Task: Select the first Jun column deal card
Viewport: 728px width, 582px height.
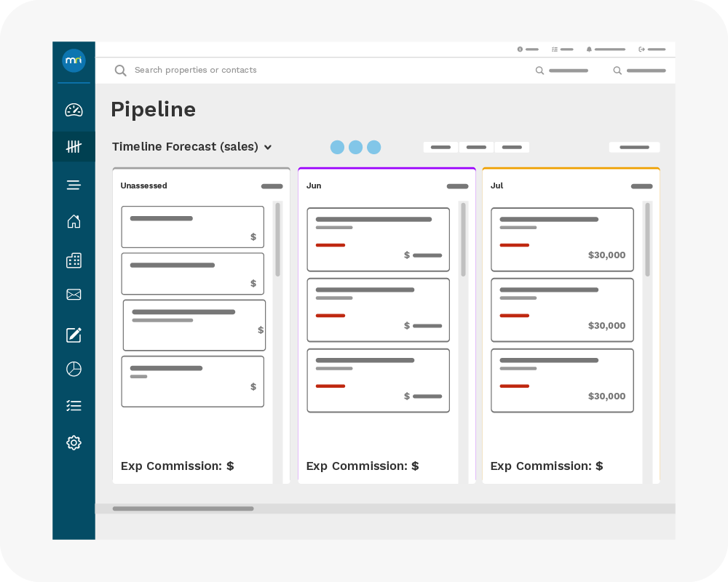Action: pyautogui.click(x=378, y=239)
